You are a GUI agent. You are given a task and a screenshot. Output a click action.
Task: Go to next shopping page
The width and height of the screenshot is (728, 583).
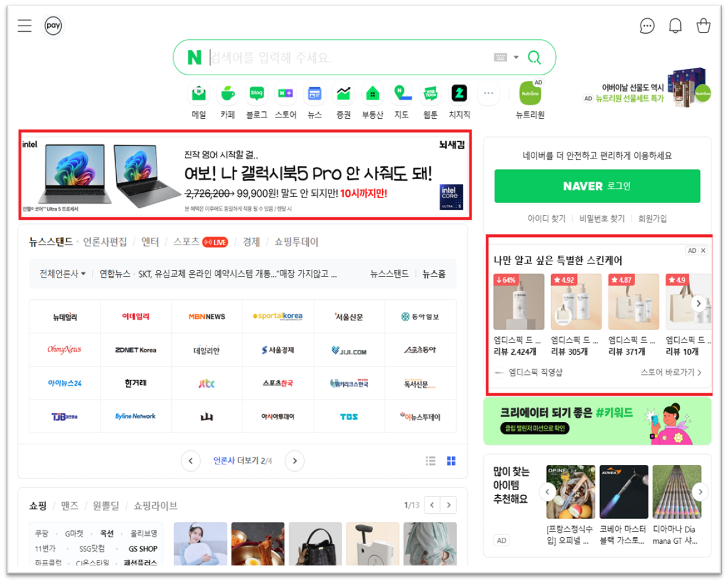(x=448, y=505)
